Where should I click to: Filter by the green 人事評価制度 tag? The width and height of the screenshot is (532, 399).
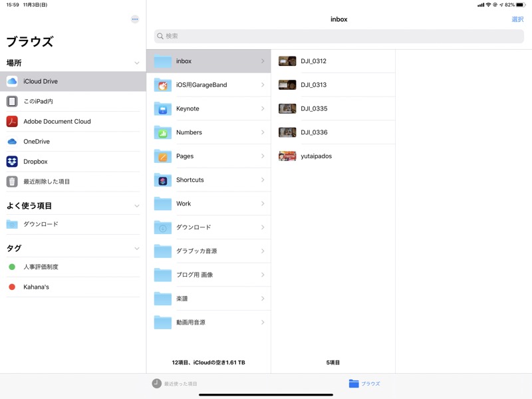[41, 267]
